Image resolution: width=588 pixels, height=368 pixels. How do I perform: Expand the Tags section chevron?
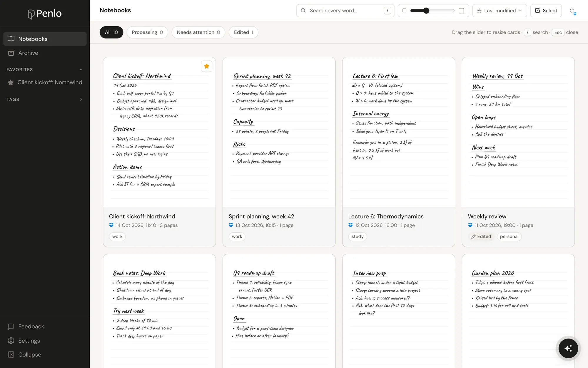pos(81,100)
